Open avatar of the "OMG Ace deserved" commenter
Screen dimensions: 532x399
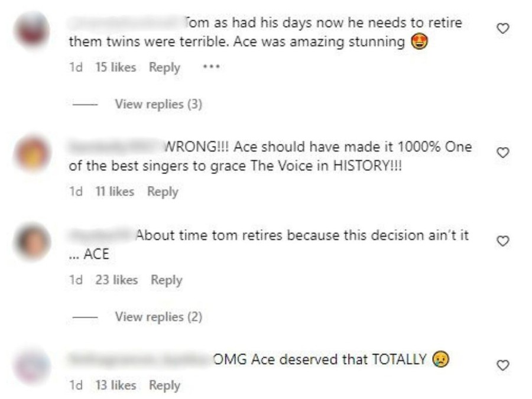pos(33,365)
